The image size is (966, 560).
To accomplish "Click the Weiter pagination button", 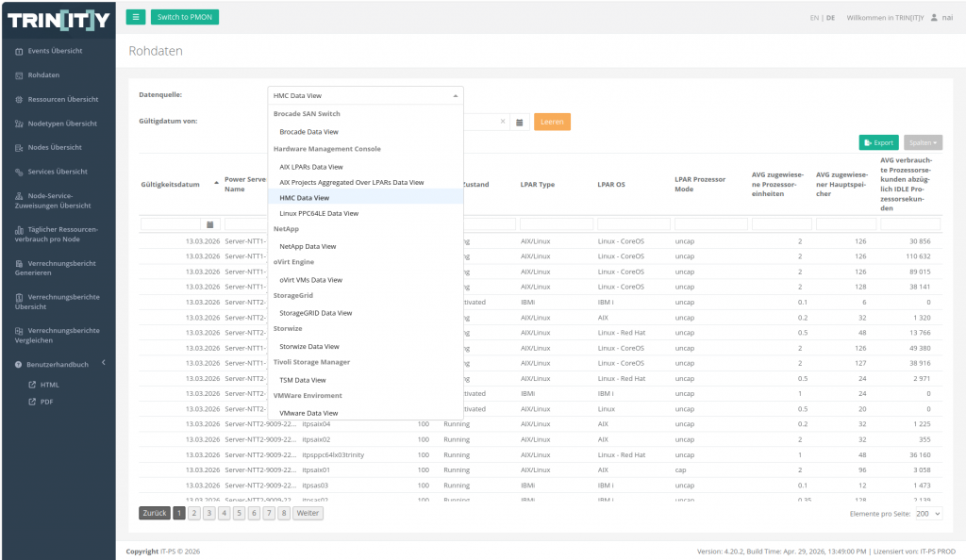I will point(308,513).
